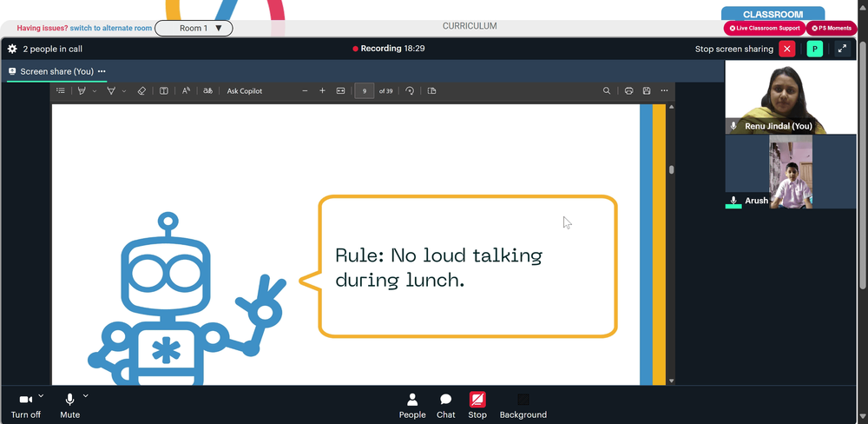Select the Screen share (You) tab
The height and width of the screenshot is (424, 868).
coord(56,71)
